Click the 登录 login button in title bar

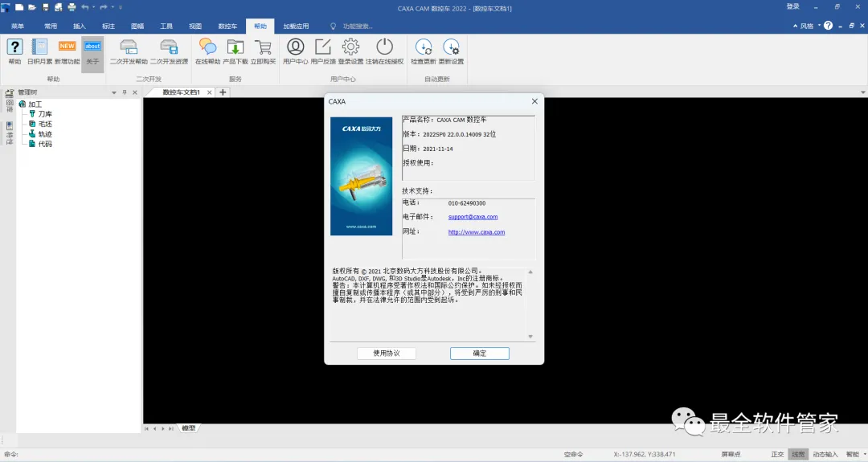[x=792, y=6]
